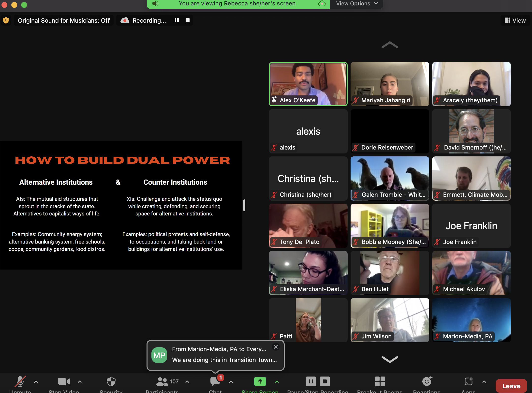532x393 pixels.
Task: Pause recording from the bottom toolbar
Action: (x=311, y=381)
